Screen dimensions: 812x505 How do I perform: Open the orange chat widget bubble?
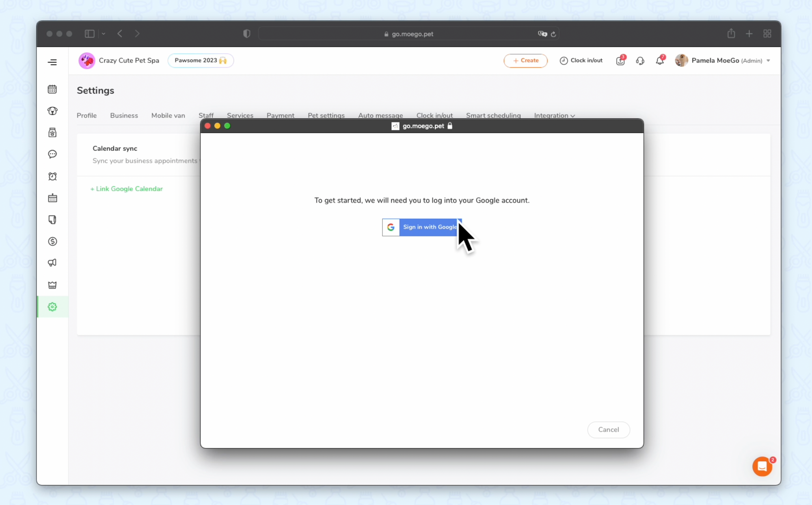tap(762, 466)
